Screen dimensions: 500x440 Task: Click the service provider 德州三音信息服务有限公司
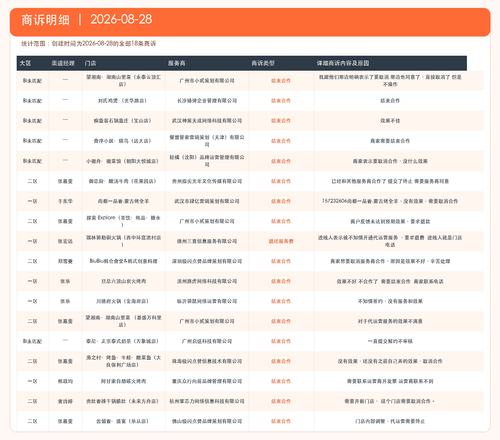(207, 241)
